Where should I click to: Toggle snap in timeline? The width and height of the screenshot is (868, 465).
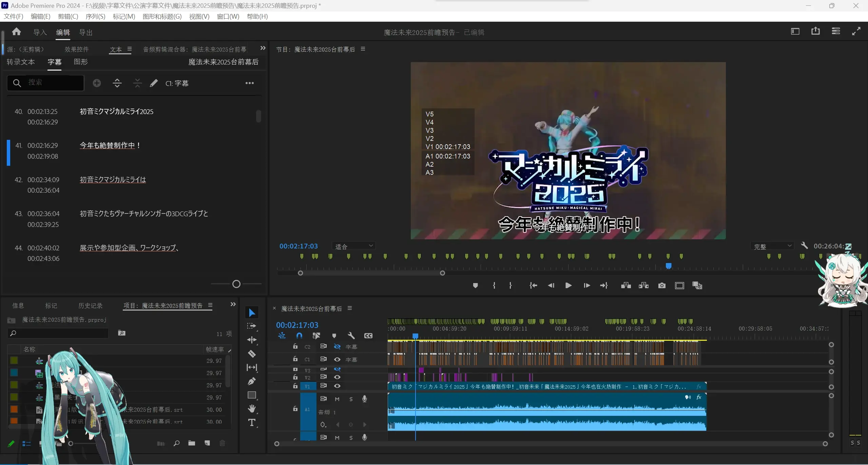[299, 336]
